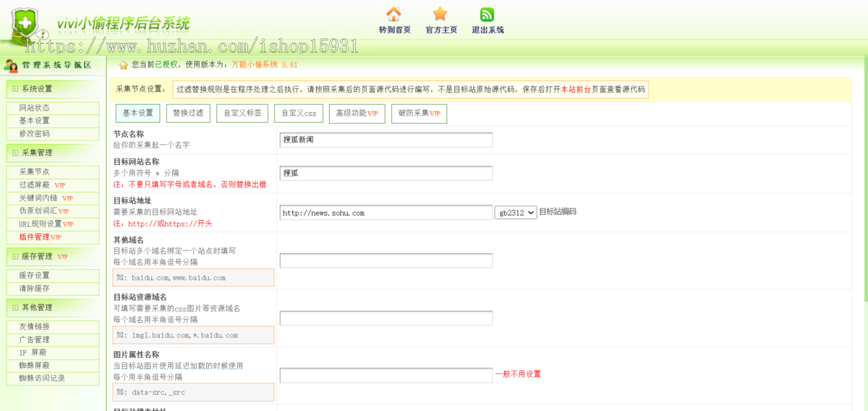Open the 自定义标签 tab

(x=242, y=114)
